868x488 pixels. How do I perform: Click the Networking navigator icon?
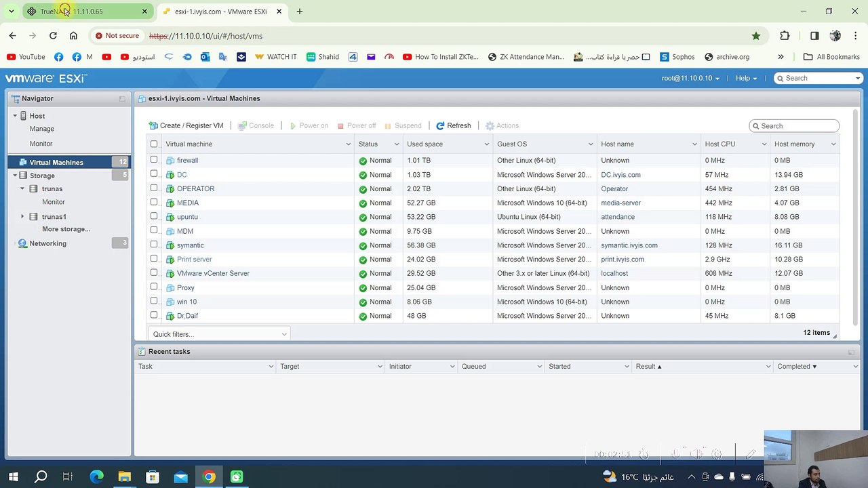pos(23,243)
